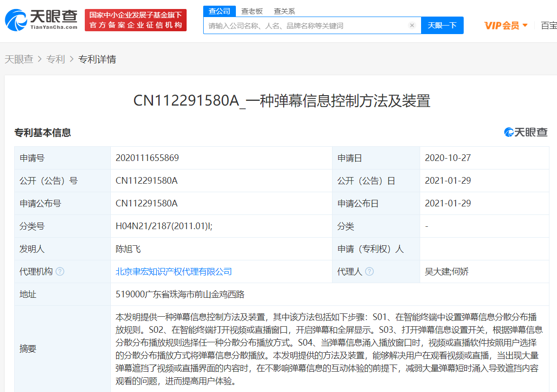This screenshot has width=557, height=392.
Task: Switch to the 查老板 tab
Action: click(252, 11)
